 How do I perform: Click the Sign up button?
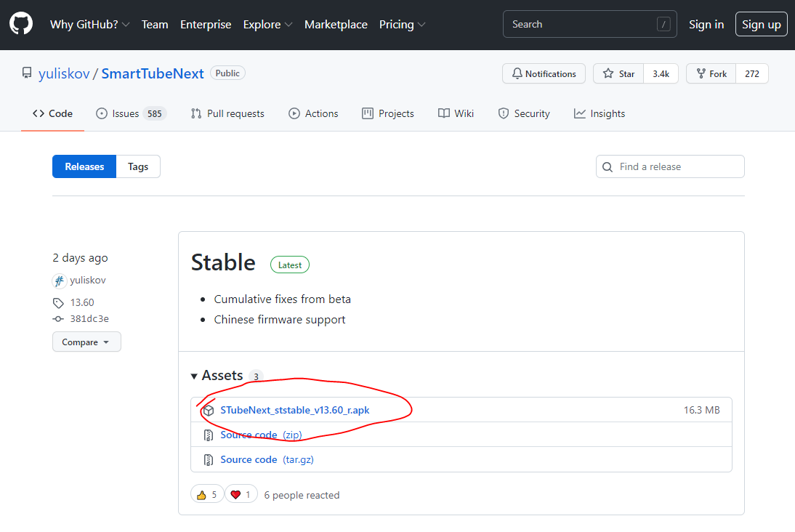(761, 24)
